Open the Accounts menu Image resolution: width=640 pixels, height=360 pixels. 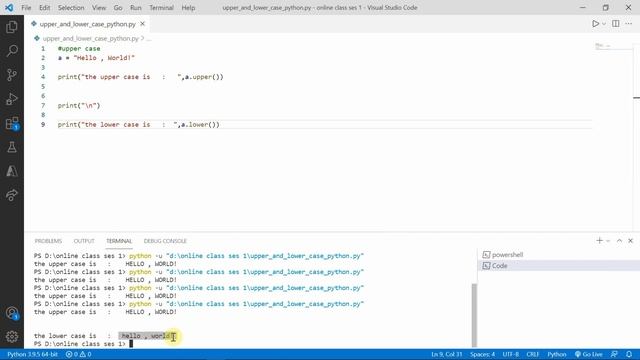[x=12, y=313]
